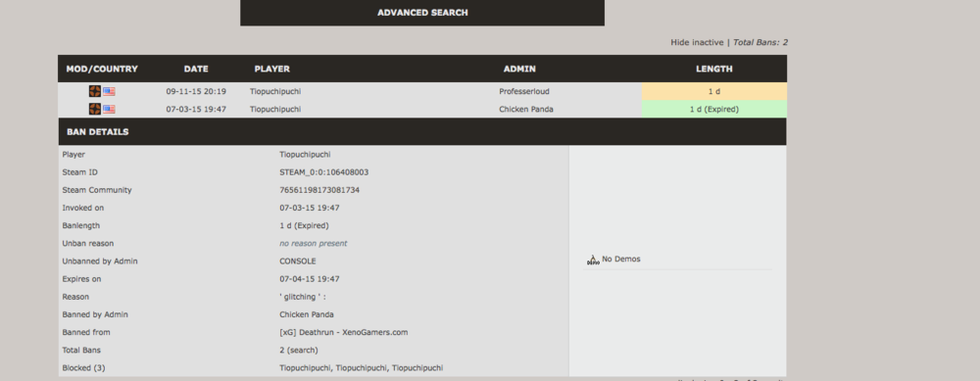Click the No Demos icon
This screenshot has height=381, width=980.
click(x=593, y=260)
